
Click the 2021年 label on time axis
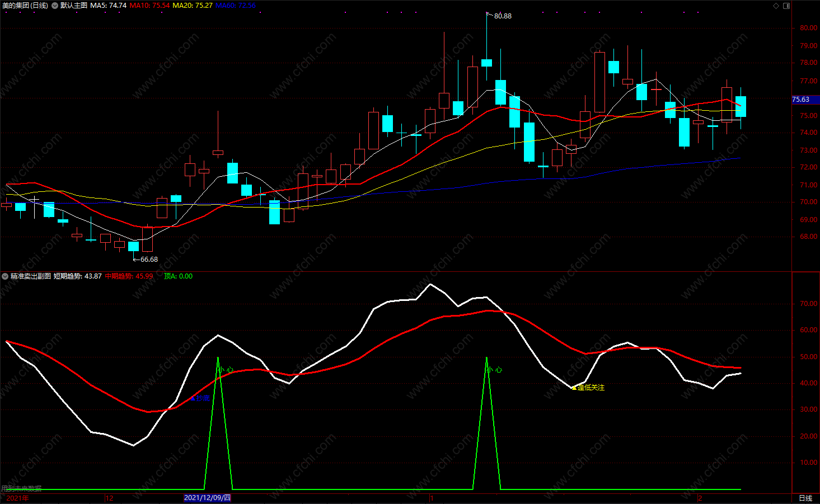17,498
